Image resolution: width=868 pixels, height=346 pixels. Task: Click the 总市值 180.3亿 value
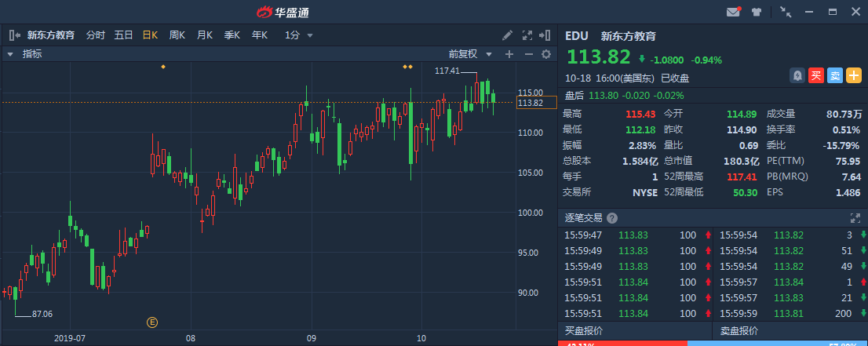tap(742, 161)
